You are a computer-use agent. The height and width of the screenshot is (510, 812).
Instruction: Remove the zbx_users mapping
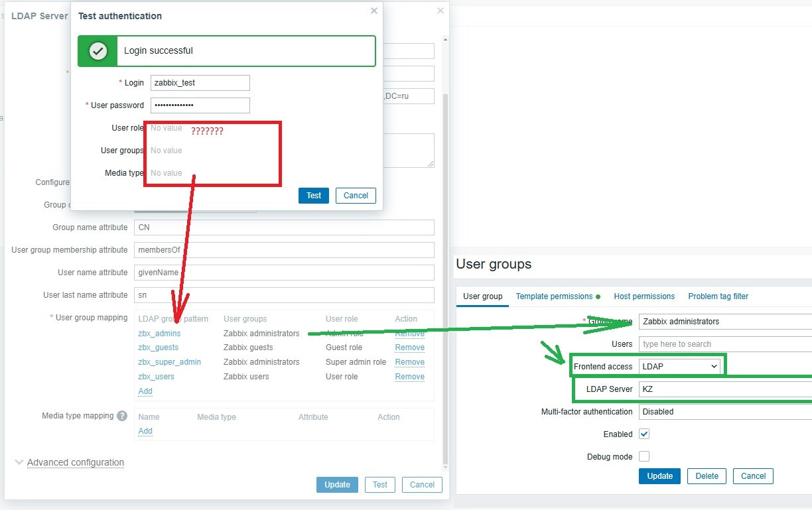(x=409, y=377)
